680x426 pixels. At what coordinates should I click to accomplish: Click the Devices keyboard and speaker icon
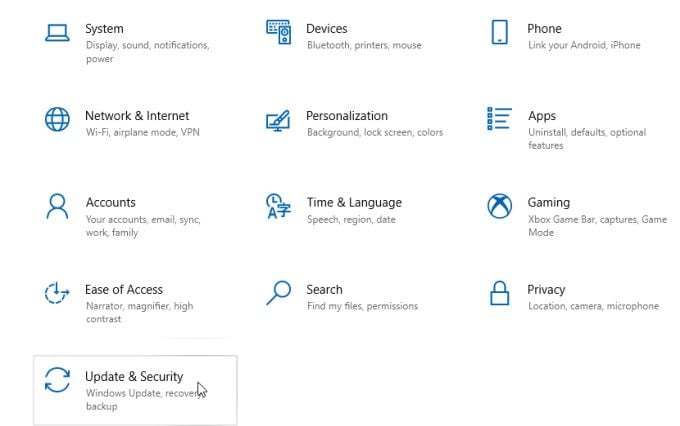[278, 33]
